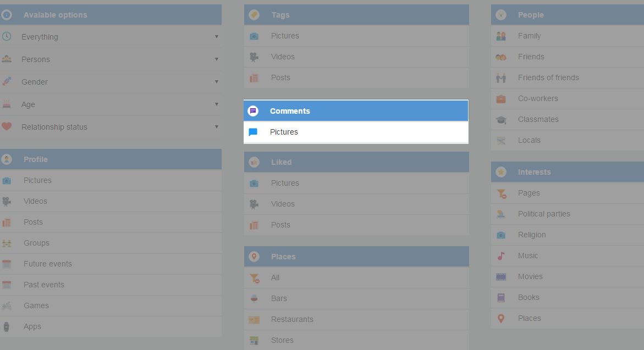Click the Comments section header
644x350 pixels.
[x=290, y=111]
